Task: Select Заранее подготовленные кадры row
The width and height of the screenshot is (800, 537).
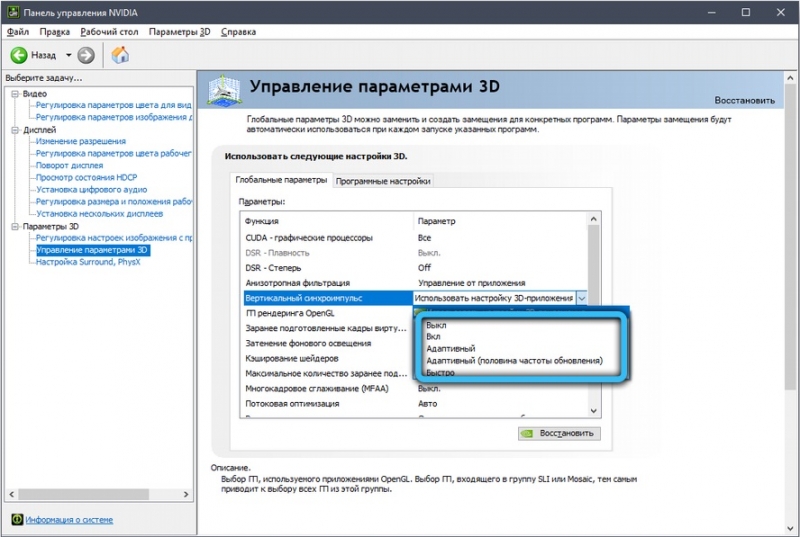Action: tap(327, 328)
